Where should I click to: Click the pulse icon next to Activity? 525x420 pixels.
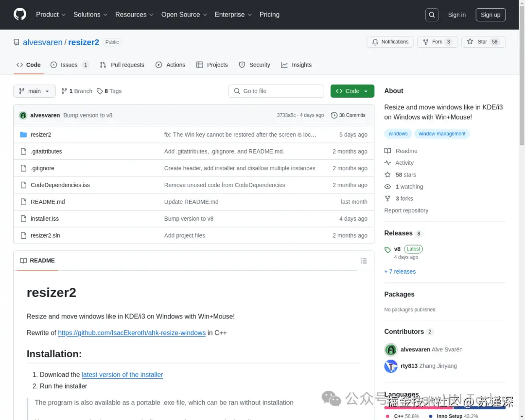(388, 163)
